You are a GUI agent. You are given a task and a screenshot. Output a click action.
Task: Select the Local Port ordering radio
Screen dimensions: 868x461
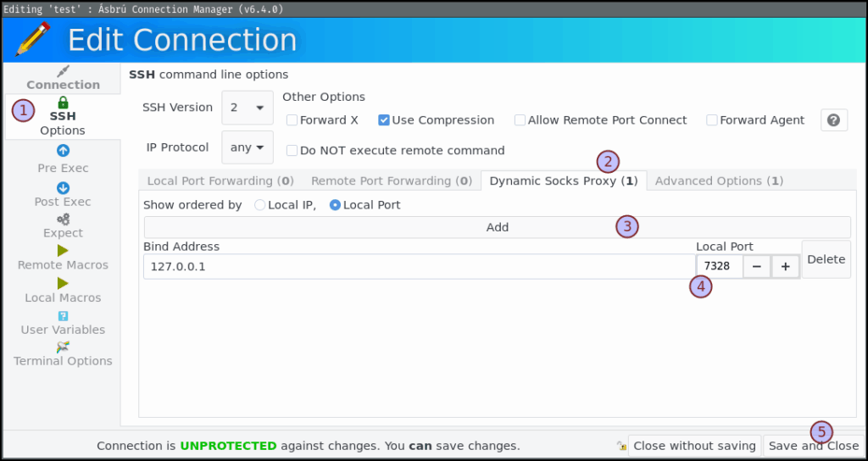tap(335, 205)
